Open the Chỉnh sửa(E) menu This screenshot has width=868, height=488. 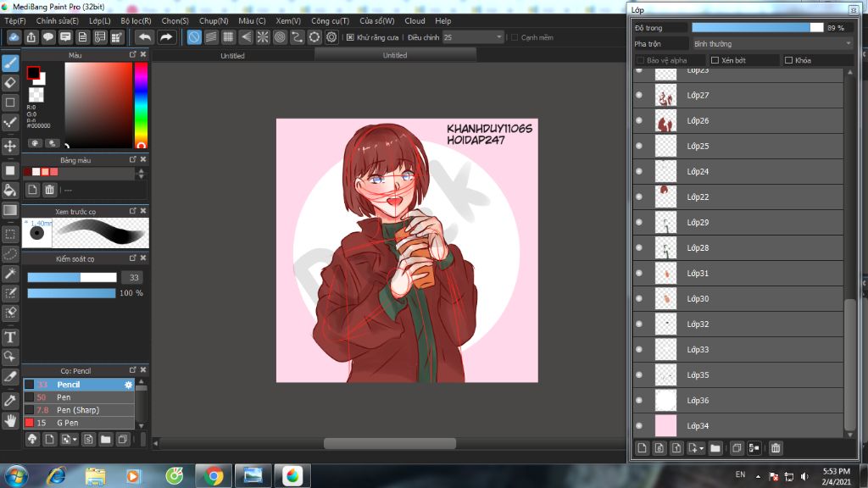57,20
